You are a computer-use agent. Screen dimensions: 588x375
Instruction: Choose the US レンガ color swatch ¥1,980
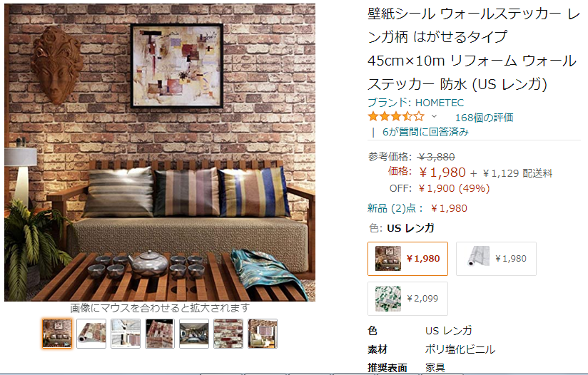407,259
